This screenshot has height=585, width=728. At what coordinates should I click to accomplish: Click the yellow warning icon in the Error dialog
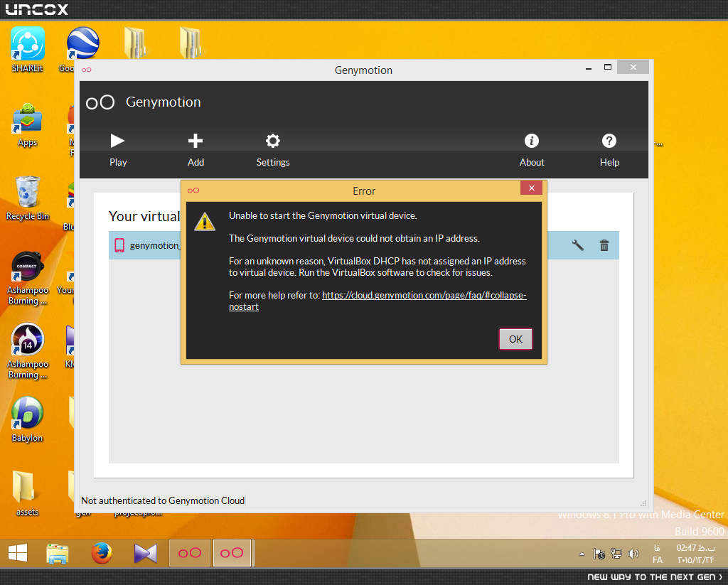pyautogui.click(x=205, y=222)
